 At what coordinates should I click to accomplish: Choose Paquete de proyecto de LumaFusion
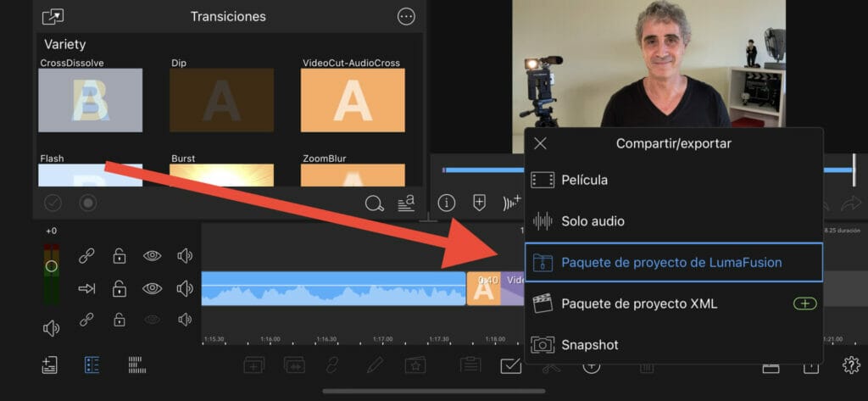(x=671, y=263)
